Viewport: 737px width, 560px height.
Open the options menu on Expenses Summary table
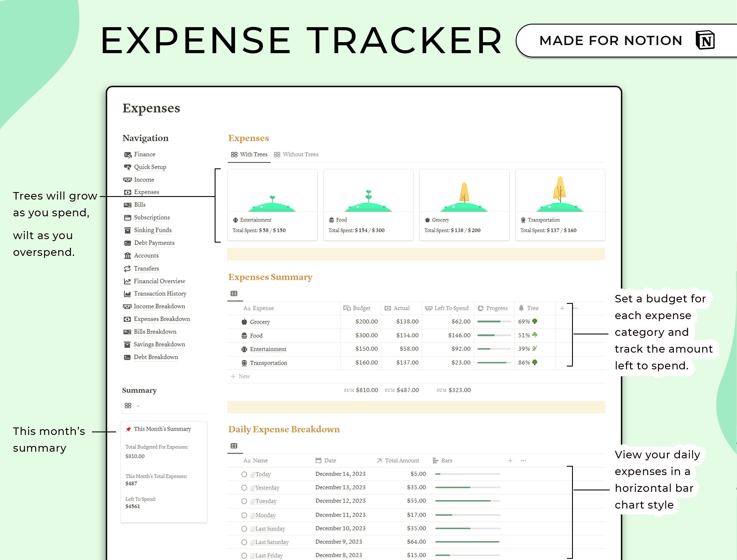[x=575, y=308]
